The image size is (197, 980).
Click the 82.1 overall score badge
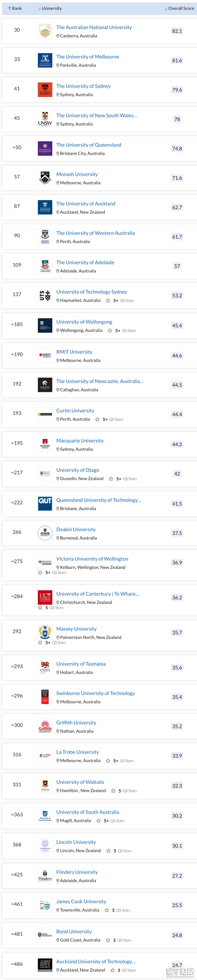coord(177,31)
